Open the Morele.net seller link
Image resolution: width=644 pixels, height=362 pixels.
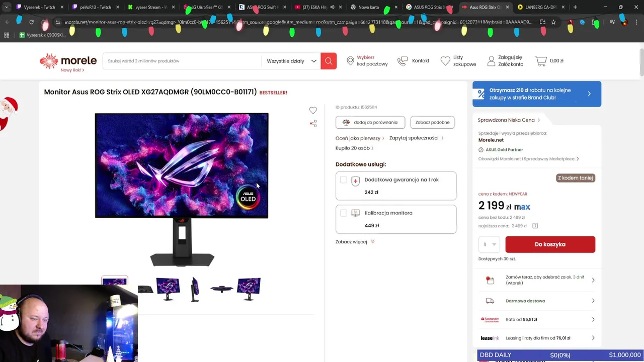coord(491,140)
